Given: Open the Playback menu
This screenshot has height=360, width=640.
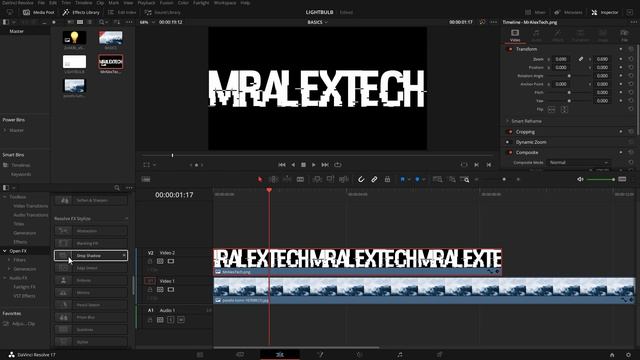Looking at the screenshot, I should coord(146,2).
